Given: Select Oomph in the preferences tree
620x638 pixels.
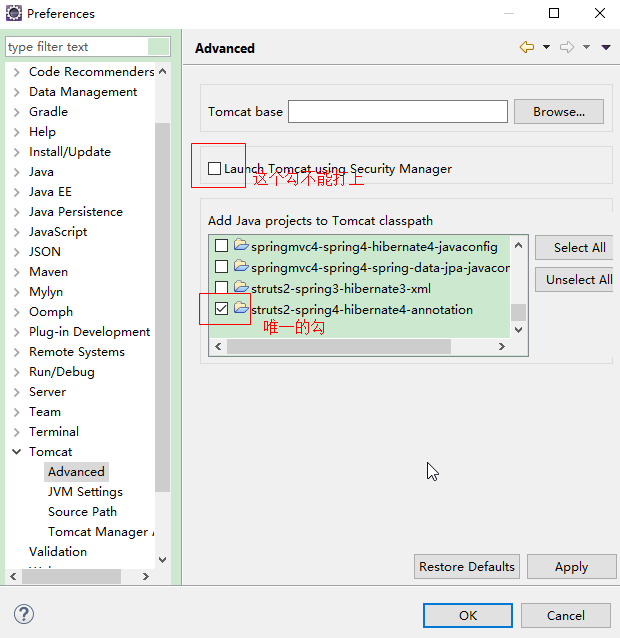Looking at the screenshot, I should 51,312.
